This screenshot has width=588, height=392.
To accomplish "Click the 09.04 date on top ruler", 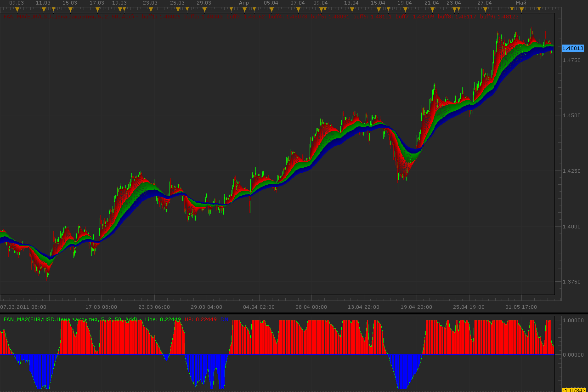I will [321, 3].
